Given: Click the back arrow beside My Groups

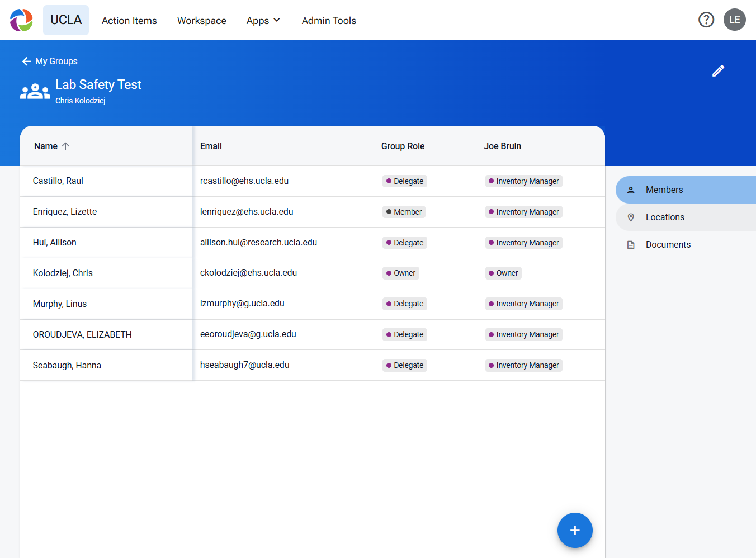Looking at the screenshot, I should tap(26, 61).
